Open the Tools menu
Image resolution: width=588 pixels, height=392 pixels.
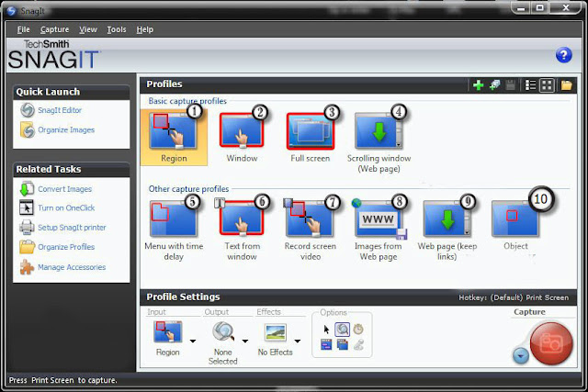(x=117, y=29)
